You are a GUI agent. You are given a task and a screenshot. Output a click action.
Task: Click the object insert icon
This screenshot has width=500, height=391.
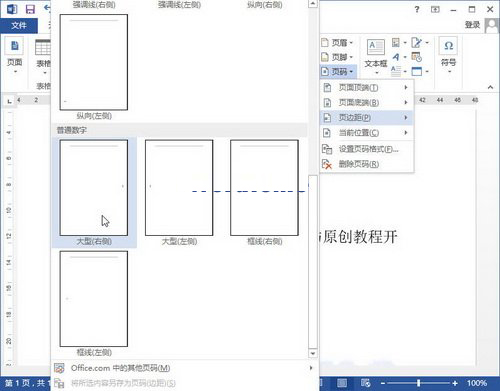click(x=417, y=71)
